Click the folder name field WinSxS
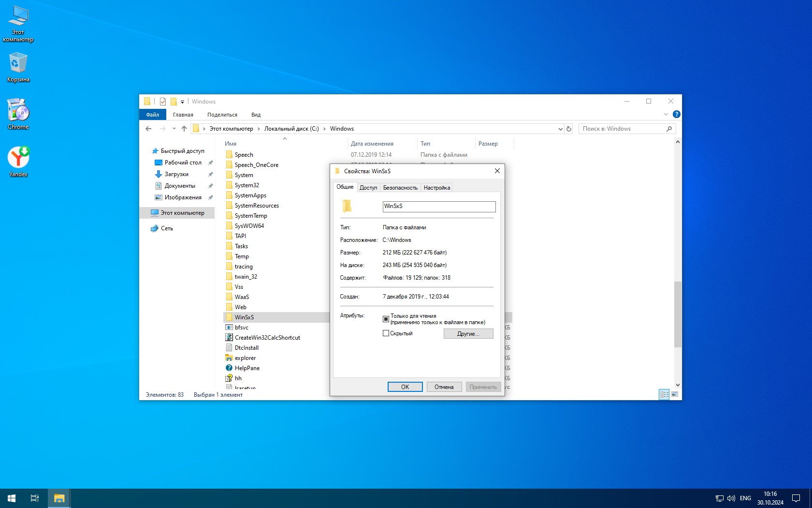 [x=438, y=207]
